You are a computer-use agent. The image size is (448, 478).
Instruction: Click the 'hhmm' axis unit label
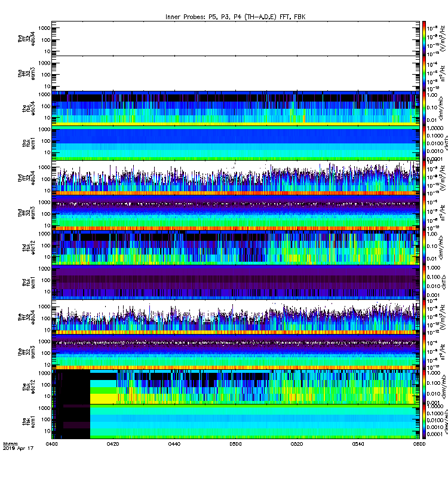pyautogui.click(x=10, y=444)
